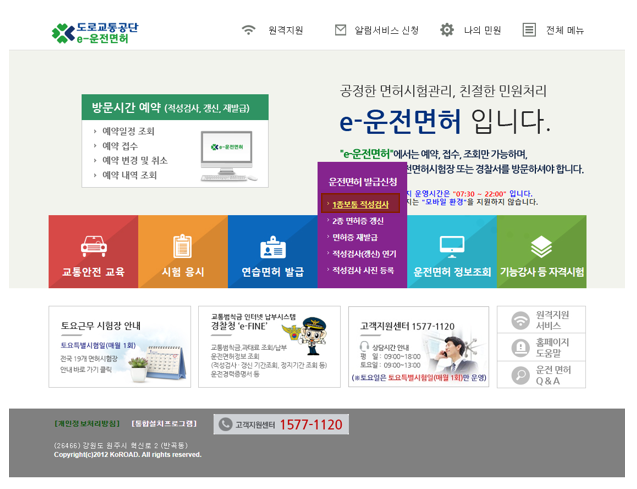Open 나의 민원 in the header
The height and width of the screenshot is (489, 637).
tap(482, 30)
